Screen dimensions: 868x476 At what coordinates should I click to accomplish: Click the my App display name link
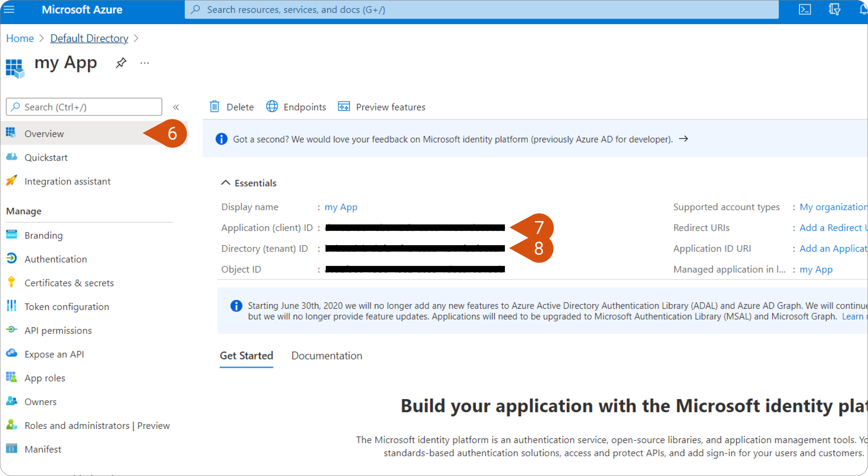click(341, 207)
